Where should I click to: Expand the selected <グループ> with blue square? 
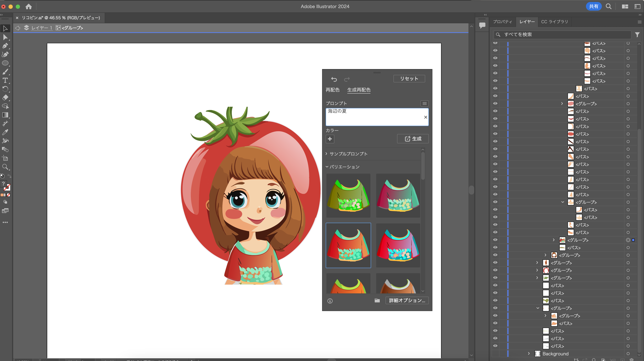554,240
